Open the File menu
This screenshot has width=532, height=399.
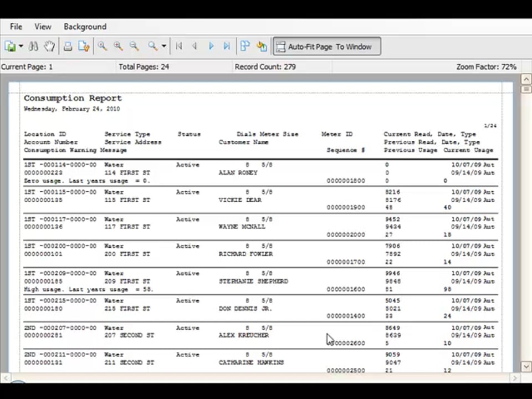[x=16, y=27]
